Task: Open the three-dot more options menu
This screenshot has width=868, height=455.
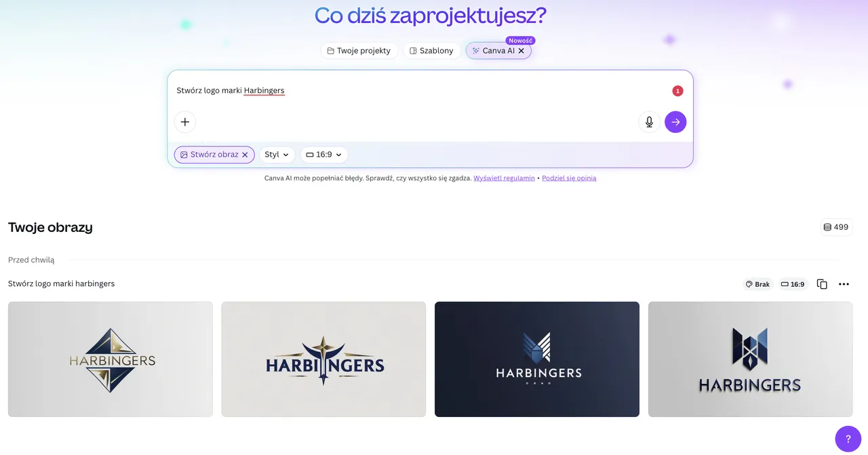Action: (x=844, y=284)
